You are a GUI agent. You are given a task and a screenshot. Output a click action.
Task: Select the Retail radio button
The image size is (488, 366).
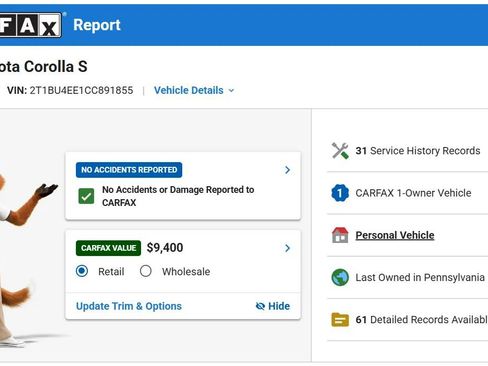[82, 271]
